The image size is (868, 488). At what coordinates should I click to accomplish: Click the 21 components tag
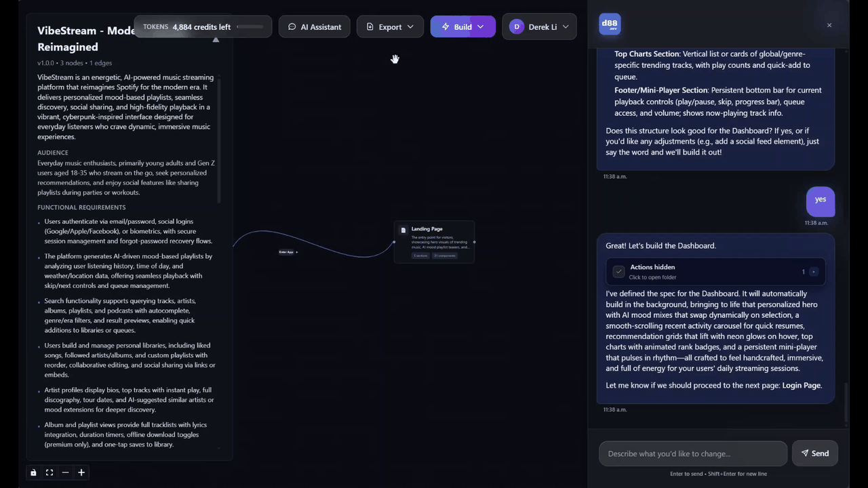tap(445, 256)
